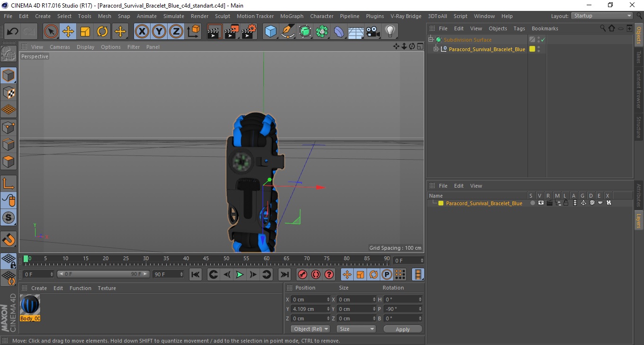Image resolution: width=644 pixels, height=345 pixels.
Task: Toggle Snap enable in left toolbar
Action: point(9,218)
